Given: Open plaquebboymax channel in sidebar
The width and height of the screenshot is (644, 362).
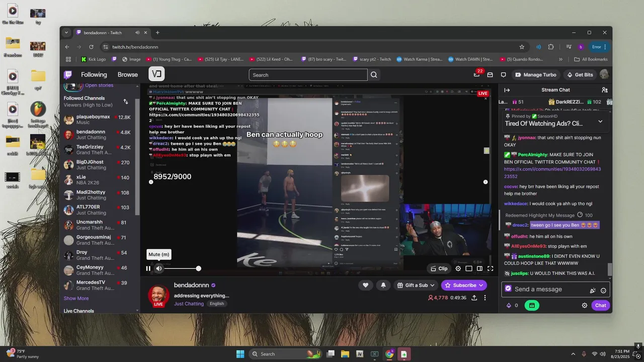Looking at the screenshot, I should coord(98,120).
